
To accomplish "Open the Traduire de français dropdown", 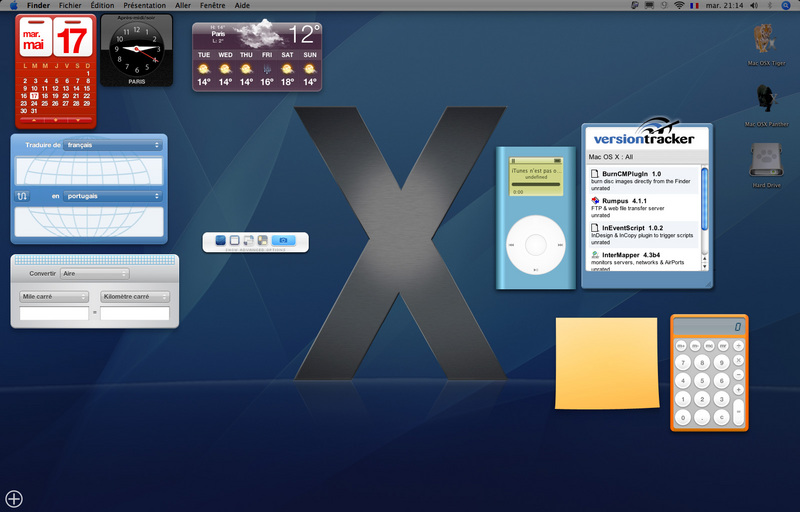I will tap(113, 145).
